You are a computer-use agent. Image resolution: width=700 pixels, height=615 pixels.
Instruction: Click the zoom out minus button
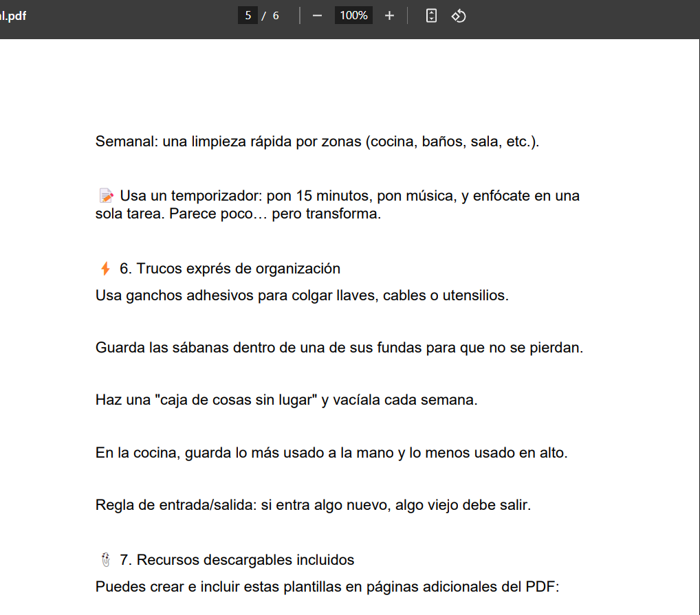pyautogui.click(x=317, y=16)
